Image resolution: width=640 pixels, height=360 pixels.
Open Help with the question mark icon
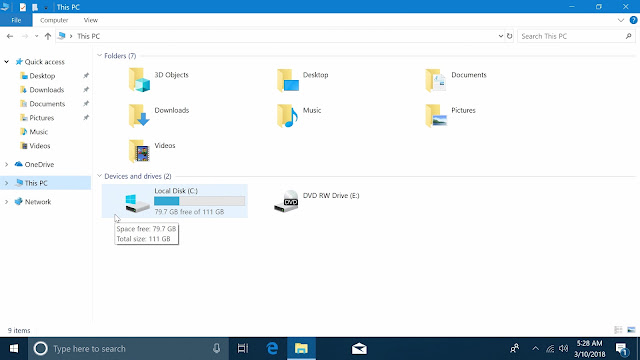633,20
